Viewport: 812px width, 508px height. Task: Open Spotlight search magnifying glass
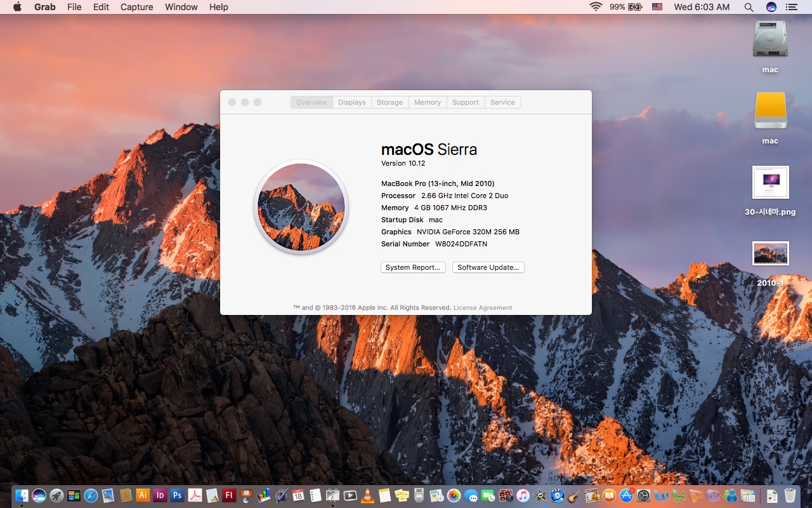pyautogui.click(x=749, y=7)
